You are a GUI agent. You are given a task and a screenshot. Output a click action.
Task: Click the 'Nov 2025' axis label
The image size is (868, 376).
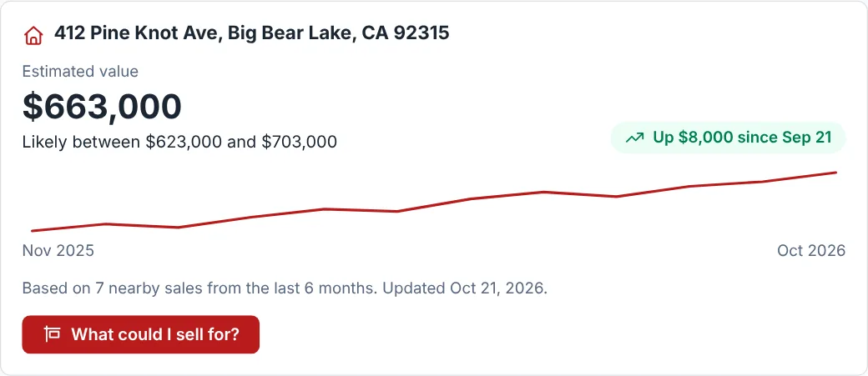(58, 250)
